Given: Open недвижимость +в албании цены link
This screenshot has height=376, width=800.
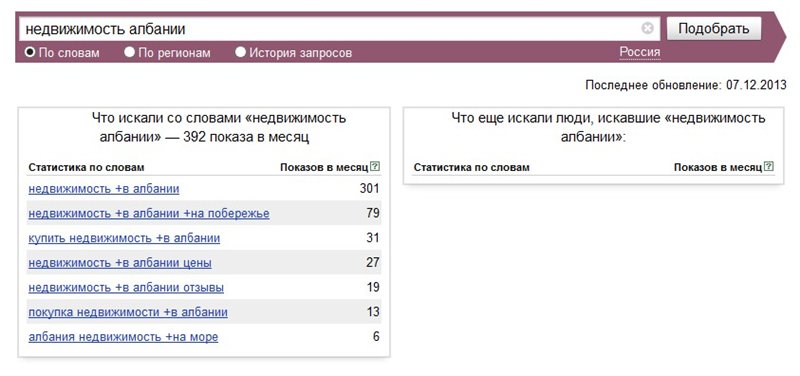Looking at the screenshot, I should tap(120, 263).
